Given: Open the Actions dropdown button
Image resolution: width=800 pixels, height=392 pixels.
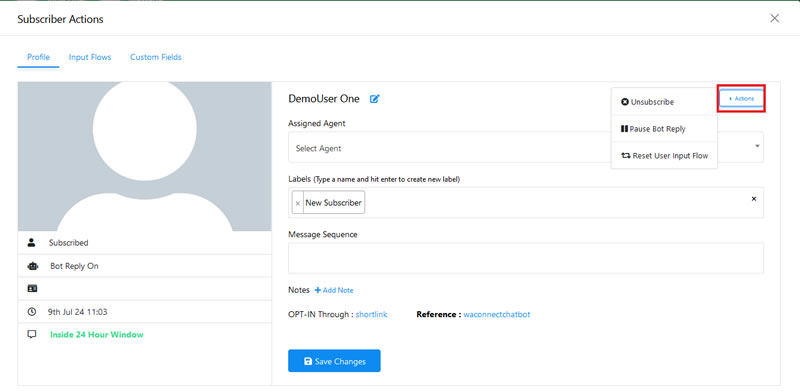Looking at the screenshot, I should point(741,99).
